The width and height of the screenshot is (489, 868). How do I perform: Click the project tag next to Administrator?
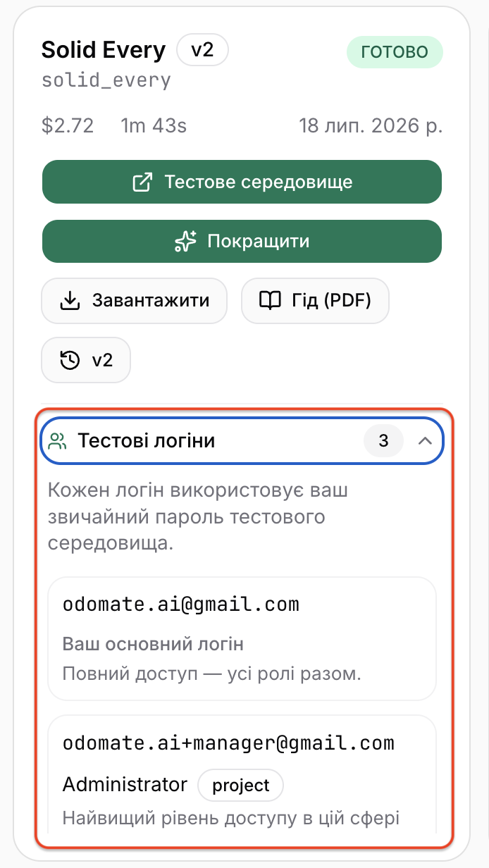click(x=241, y=786)
